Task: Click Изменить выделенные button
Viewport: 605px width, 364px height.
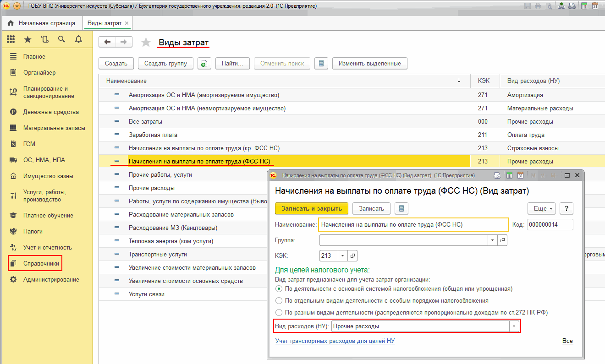Action: click(x=370, y=64)
